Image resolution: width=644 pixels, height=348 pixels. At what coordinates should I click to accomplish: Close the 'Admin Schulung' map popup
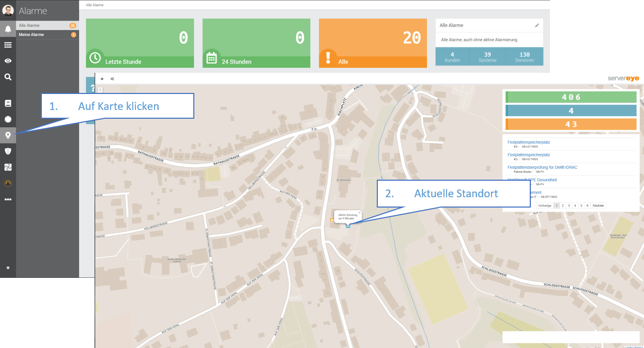click(x=359, y=212)
